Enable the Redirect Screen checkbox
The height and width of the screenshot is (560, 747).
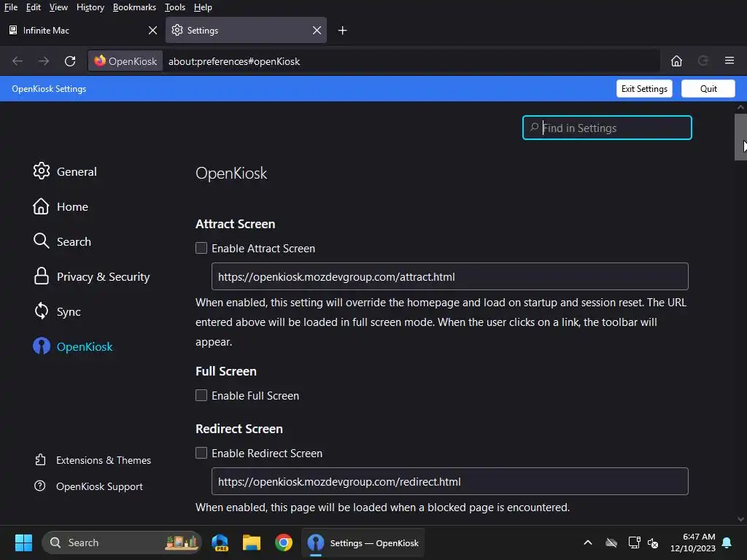(x=201, y=453)
